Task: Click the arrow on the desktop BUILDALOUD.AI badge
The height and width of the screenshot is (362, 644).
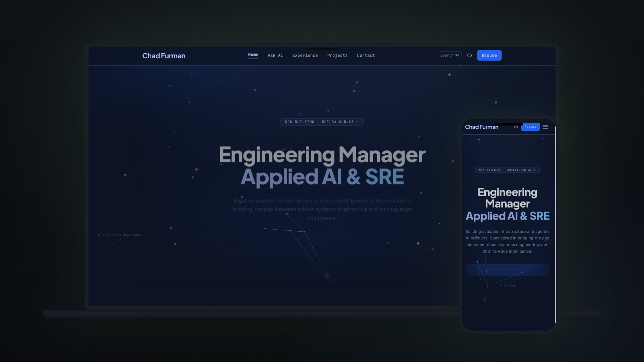Action: (x=357, y=122)
